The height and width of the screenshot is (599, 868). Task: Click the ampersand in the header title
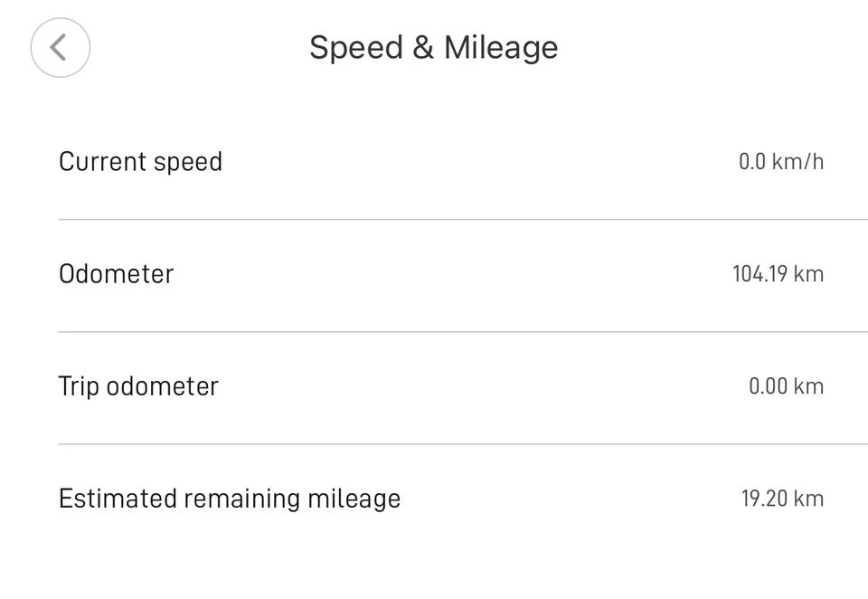(x=423, y=47)
